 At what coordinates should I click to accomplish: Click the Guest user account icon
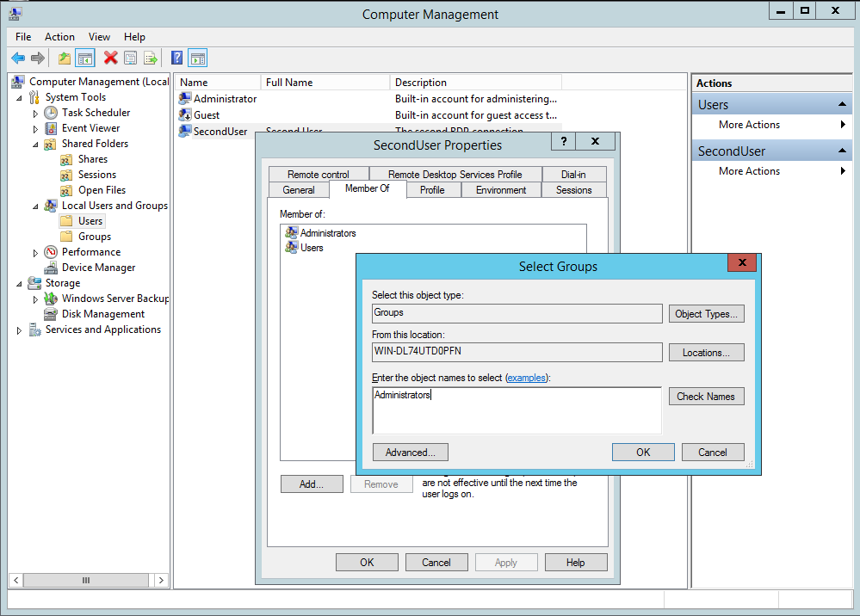pyautogui.click(x=185, y=115)
